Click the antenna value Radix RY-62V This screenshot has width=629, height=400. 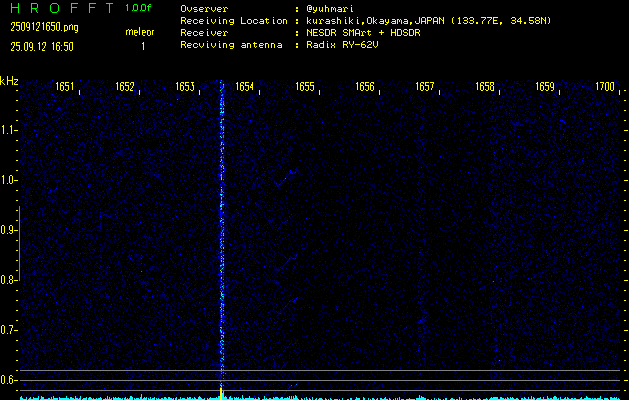point(342,45)
